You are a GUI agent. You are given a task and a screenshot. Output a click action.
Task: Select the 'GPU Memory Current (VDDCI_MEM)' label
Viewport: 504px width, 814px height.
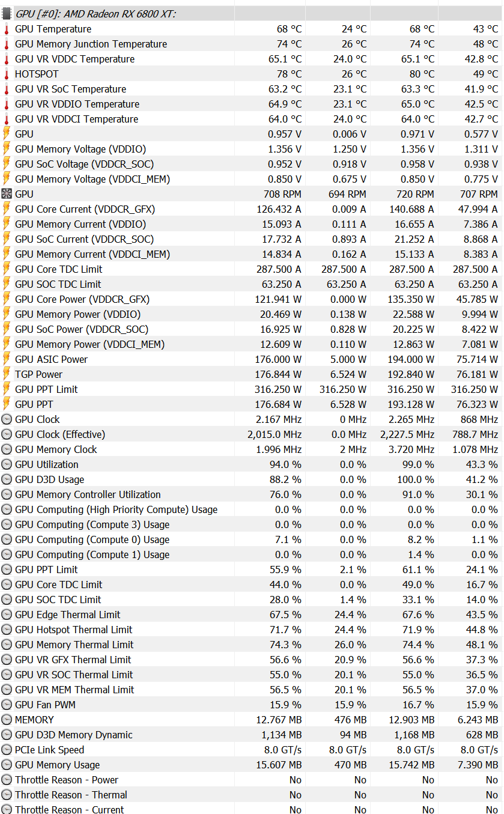[x=93, y=254]
